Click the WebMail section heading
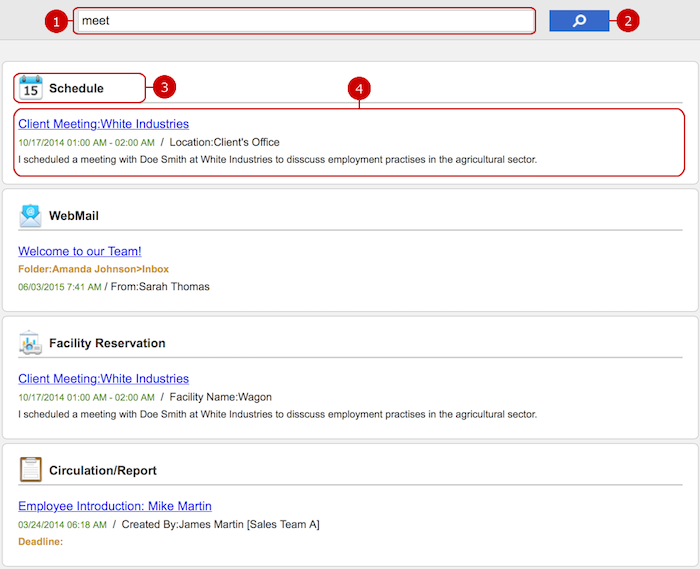Viewport: 700px width, 569px height. point(74,216)
